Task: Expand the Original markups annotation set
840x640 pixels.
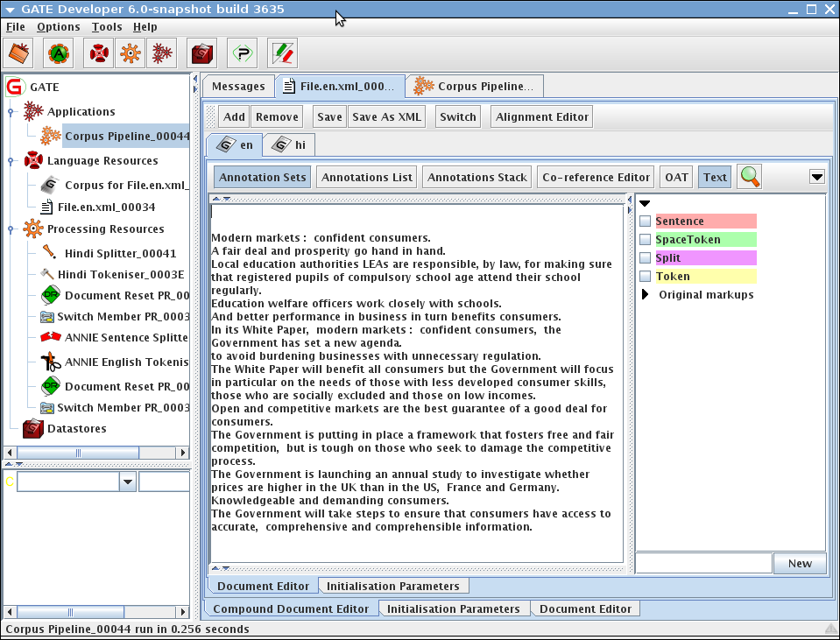Action: tap(646, 295)
